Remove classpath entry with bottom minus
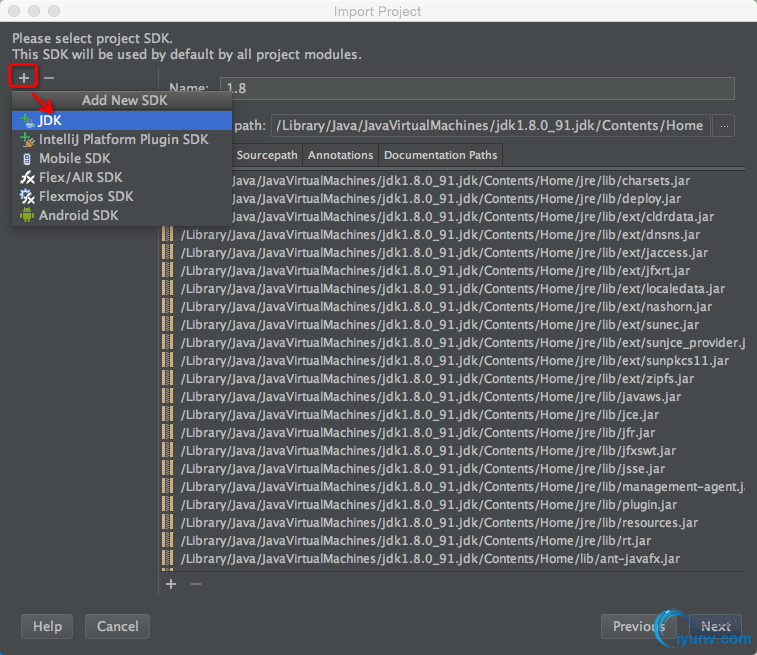The image size is (757, 655). [x=196, y=584]
